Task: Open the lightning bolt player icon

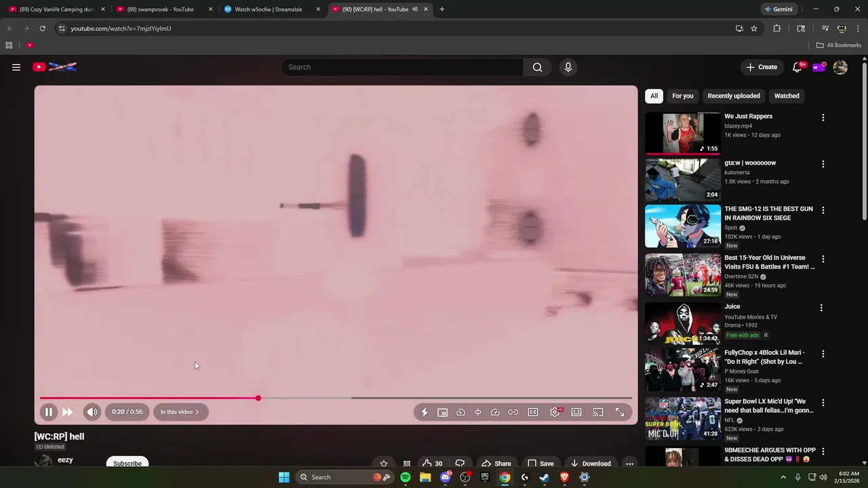Action: [x=425, y=412]
